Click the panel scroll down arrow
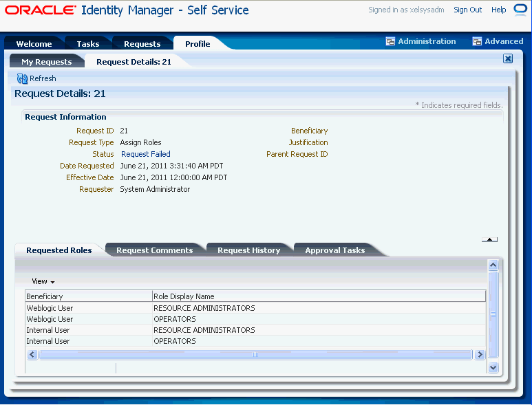Screen dimensions: 532x405 493,367
